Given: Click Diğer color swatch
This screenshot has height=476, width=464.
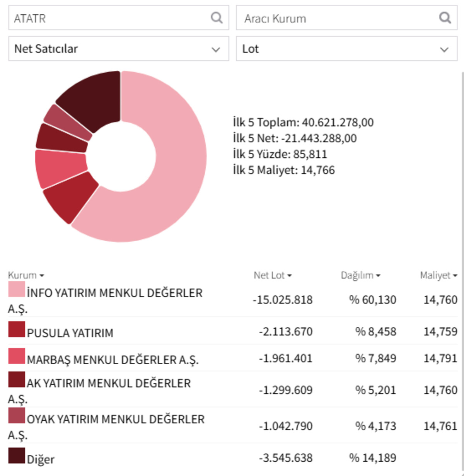Looking at the screenshot, I should tap(17, 456).
